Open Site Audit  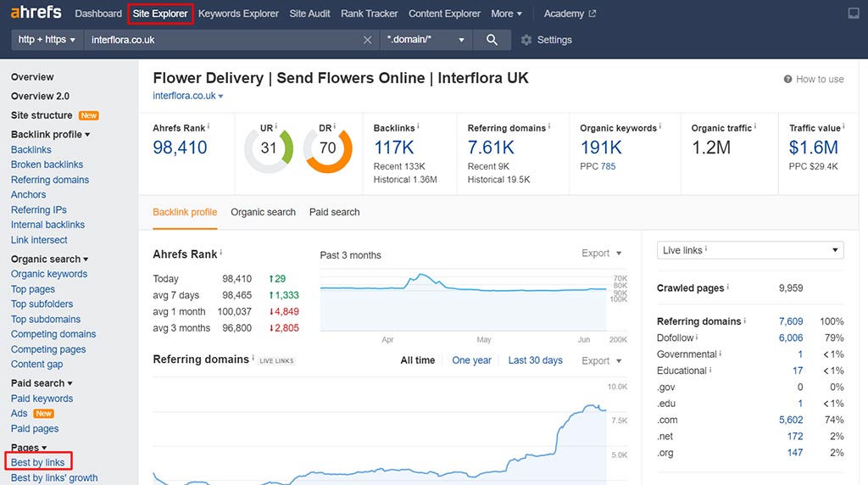[309, 14]
